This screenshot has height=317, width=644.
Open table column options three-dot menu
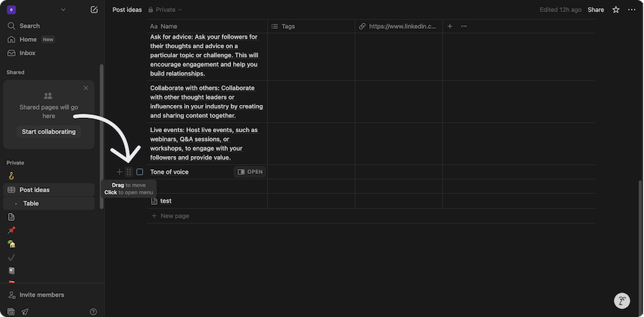[x=463, y=27]
